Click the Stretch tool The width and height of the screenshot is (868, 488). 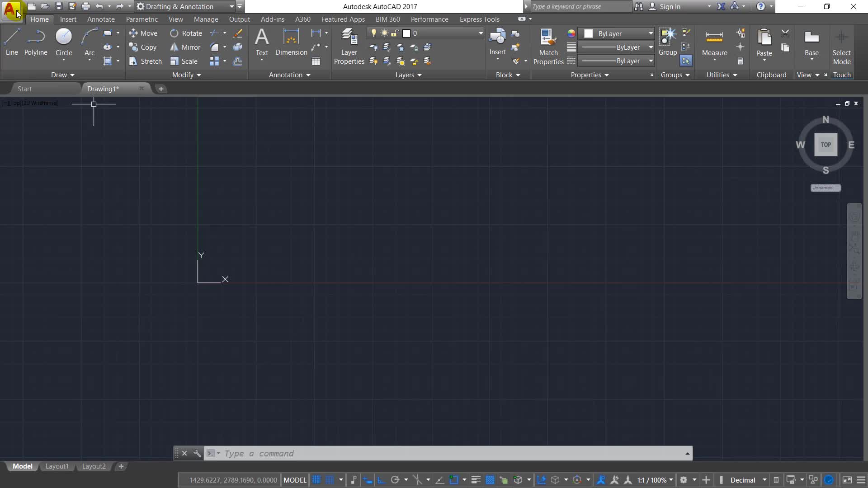145,61
